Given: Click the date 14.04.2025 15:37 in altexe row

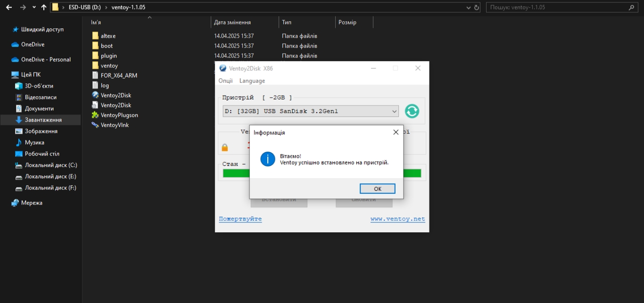Looking at the screenshot, I should [234, 36].
